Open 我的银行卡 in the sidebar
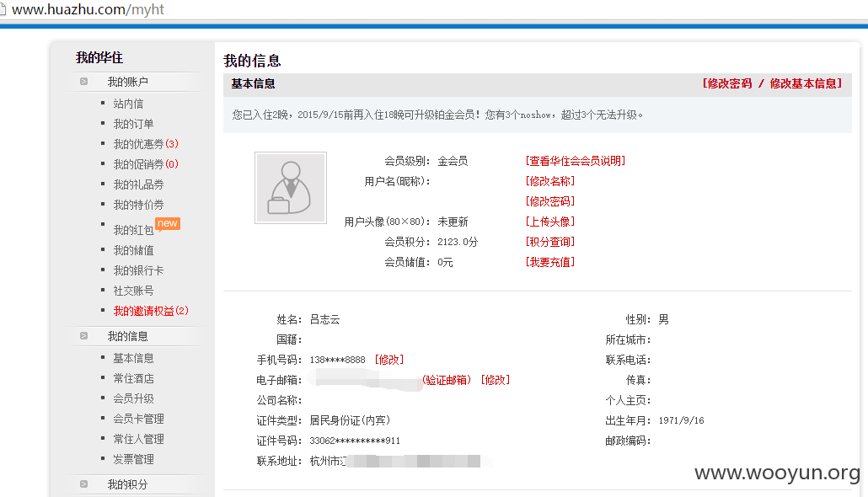 pos(138,270)
